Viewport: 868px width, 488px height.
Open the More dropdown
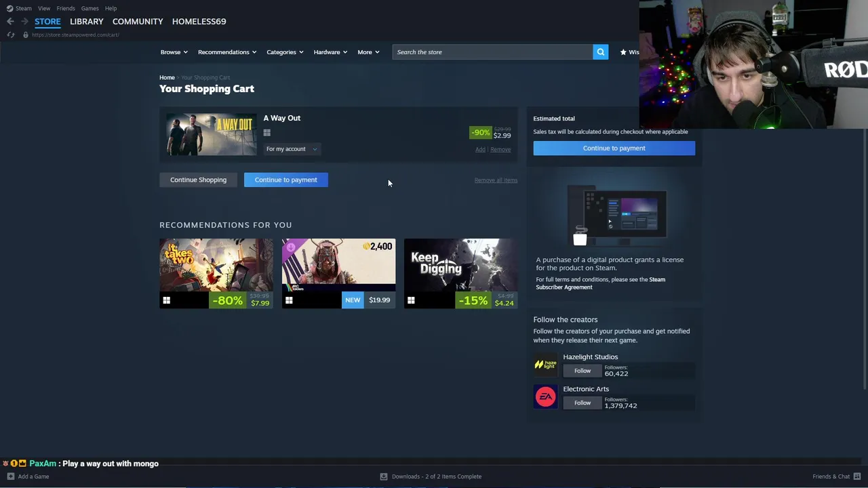(368, 52)
